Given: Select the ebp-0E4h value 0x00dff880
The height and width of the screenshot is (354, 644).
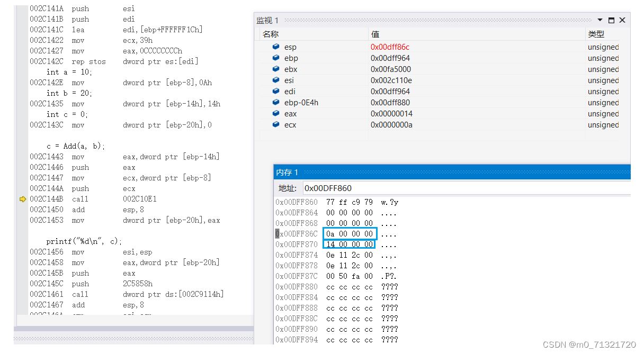Looking at the screenshot, I should click(x=390, y=103).
